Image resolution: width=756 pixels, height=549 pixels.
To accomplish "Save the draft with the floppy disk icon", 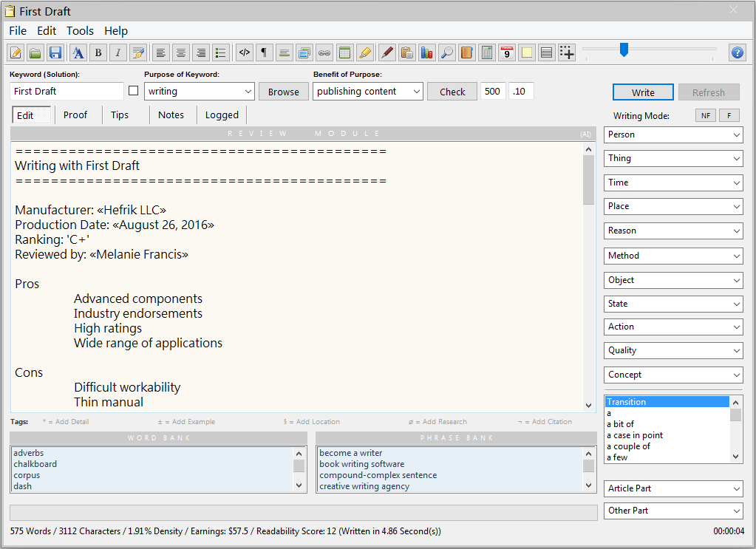I will click(x=55, y=52).
